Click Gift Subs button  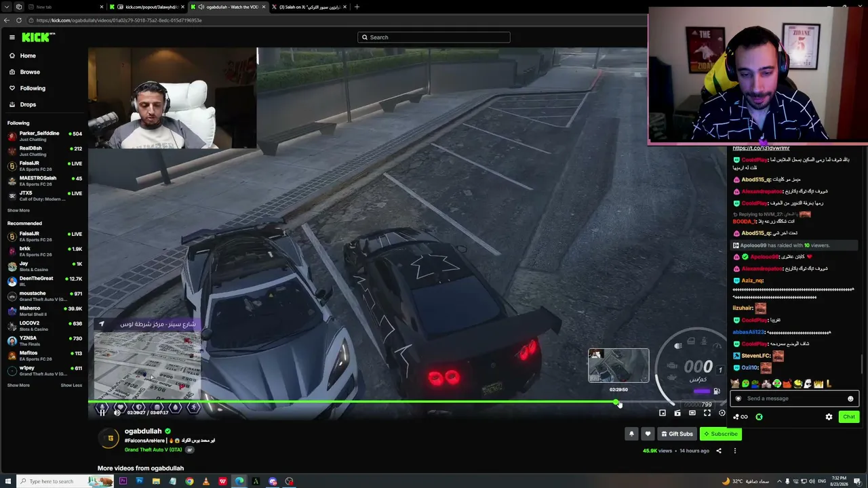click(x=677, y=434)
